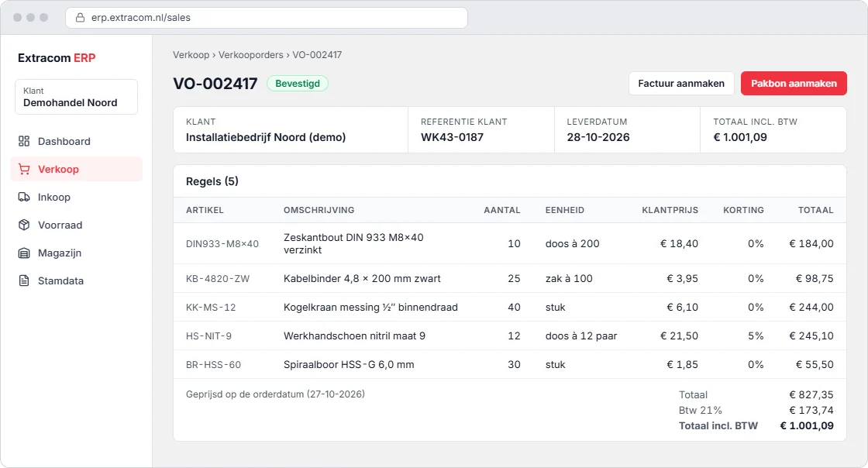Click line total € 55,50
868x468 pixels.
815,365
